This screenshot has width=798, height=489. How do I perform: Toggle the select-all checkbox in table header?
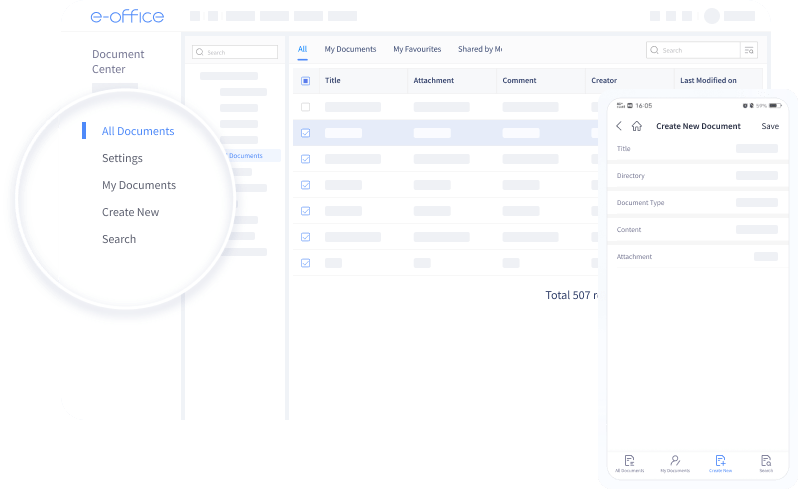click(x=305, y=80)
